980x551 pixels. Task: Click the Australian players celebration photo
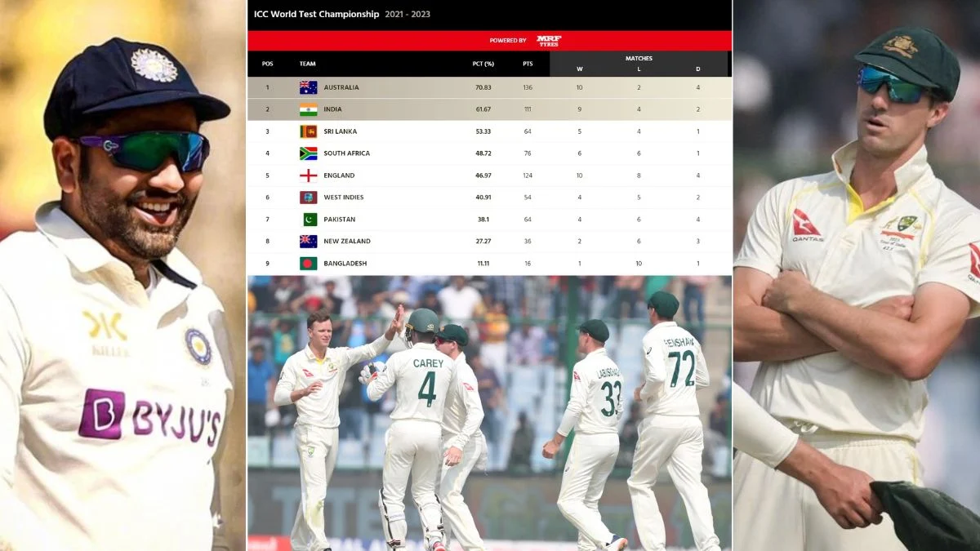tap(489, 413)
